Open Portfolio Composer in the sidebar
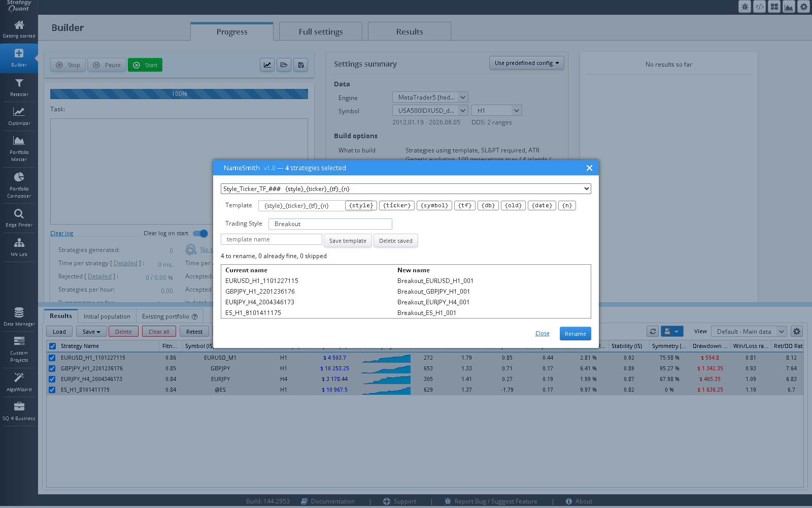 click(19, 185)
